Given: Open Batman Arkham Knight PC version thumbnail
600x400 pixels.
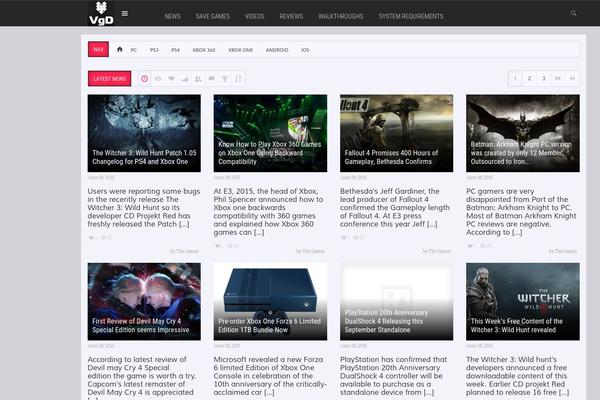Looking at the screenshot, I should pos(523,133).
